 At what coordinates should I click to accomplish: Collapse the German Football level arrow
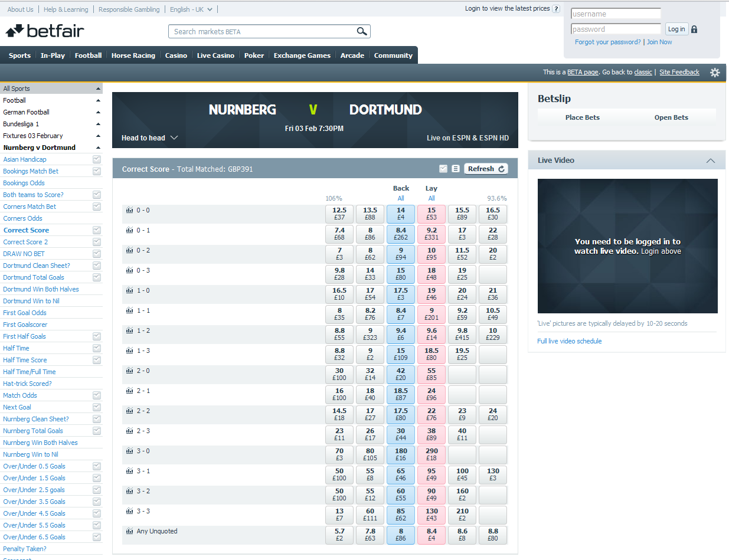pos(98,112)
